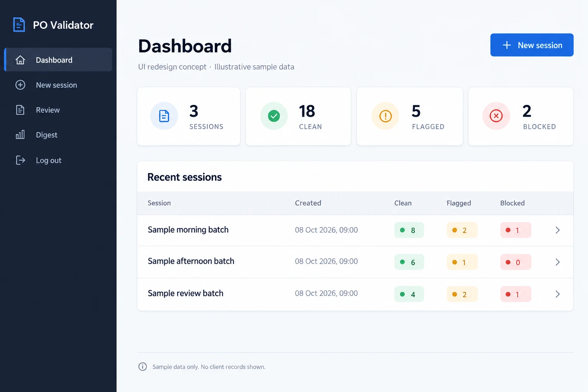Click the PO Validator logo icon

click(19, 25)
